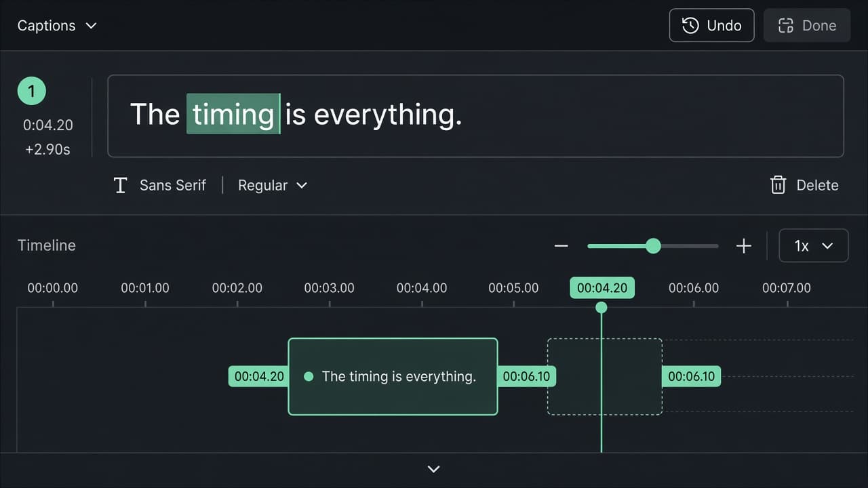Zoom out timeline with minus icon

pos(561,245)
